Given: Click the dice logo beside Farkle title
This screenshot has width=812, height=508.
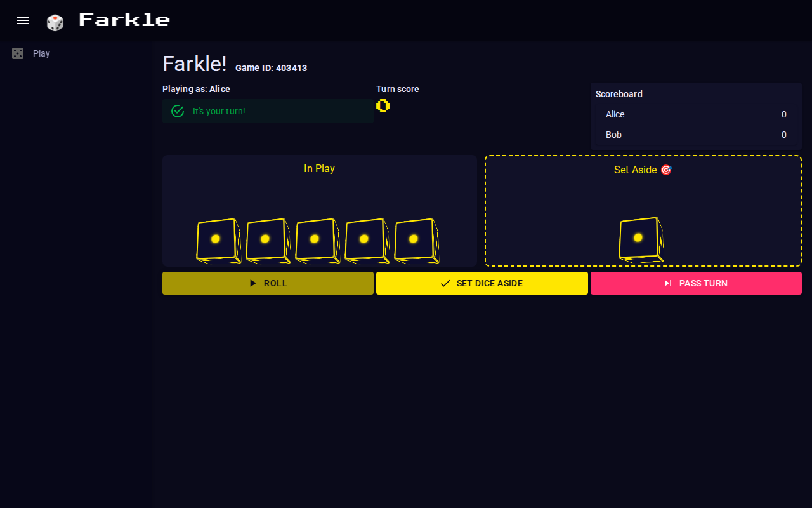Looking at the screenshot, I should coord(55,22).
